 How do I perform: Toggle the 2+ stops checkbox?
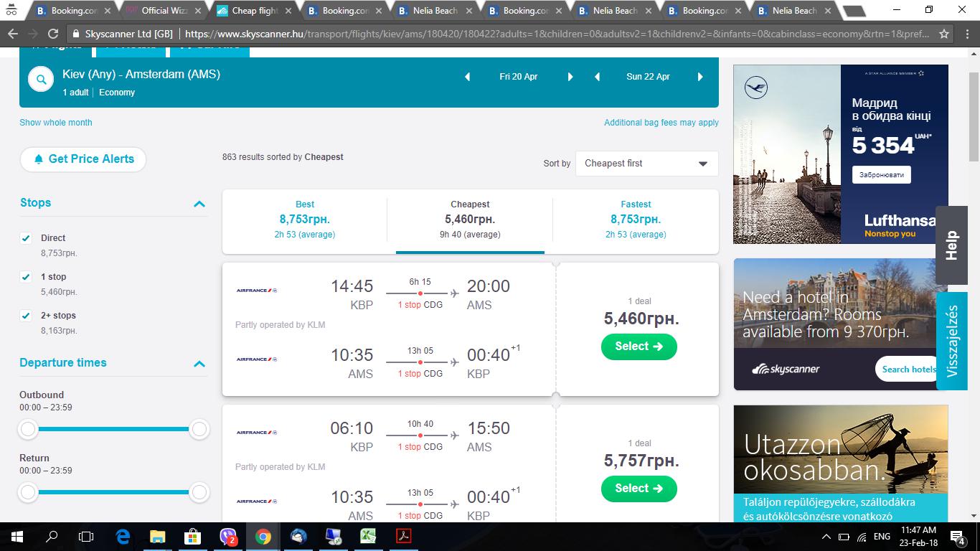[x=27, y=316]
